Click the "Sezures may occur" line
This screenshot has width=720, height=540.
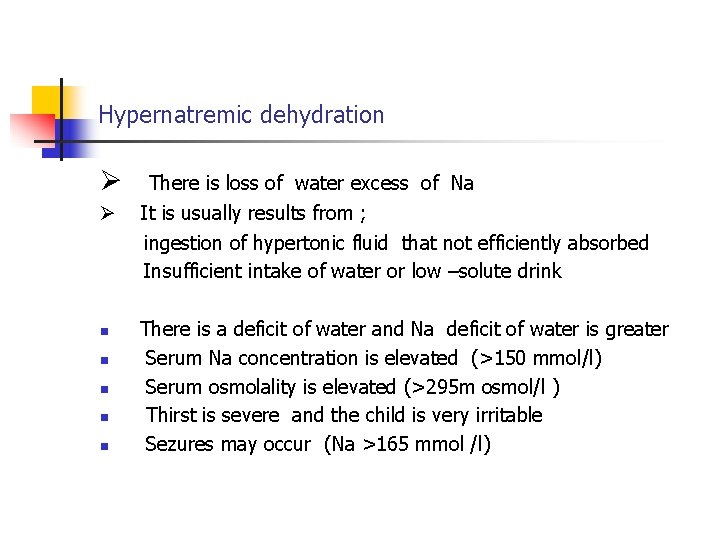tap(318, 444)
